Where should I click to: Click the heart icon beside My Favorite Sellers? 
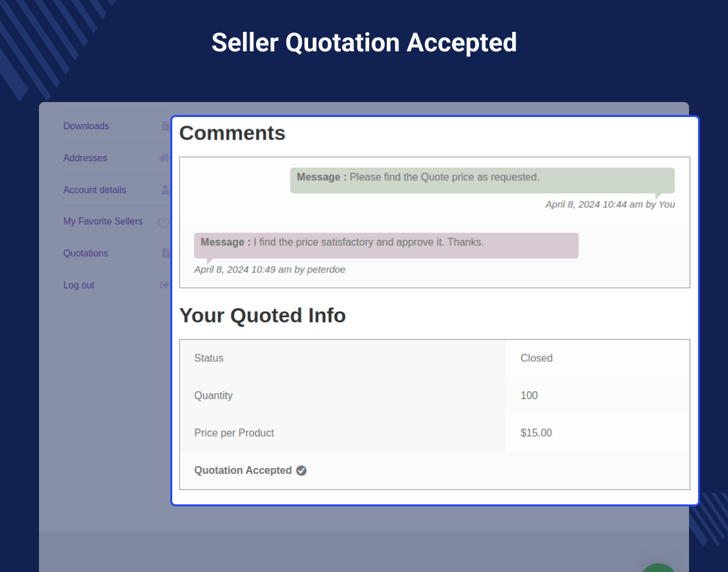click(163, 223)
